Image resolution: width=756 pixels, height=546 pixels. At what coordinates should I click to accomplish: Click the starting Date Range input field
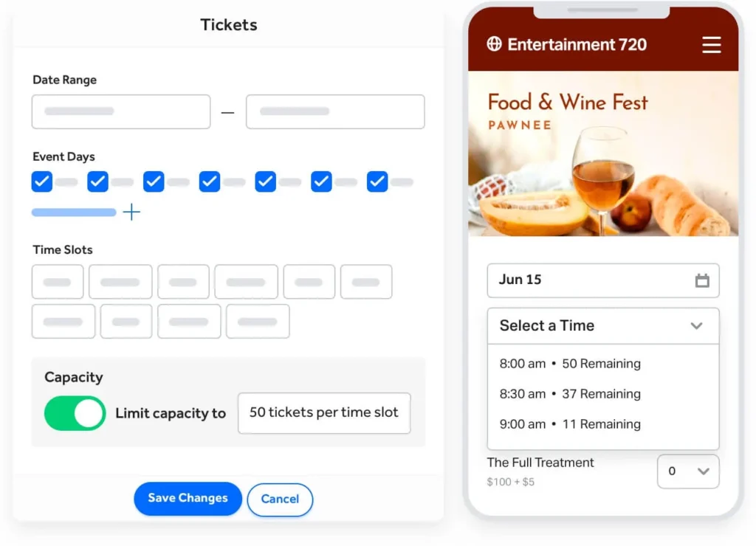120,111
